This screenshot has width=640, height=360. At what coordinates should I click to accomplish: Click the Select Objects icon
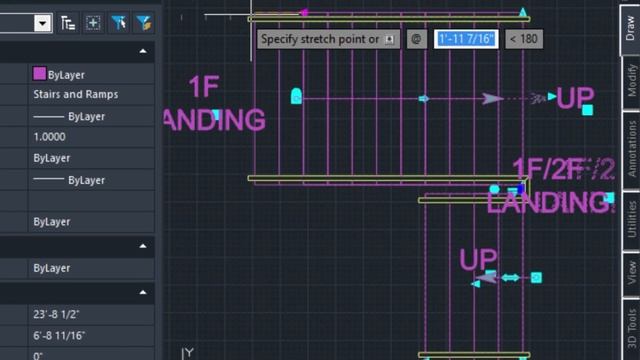(93, 23)
